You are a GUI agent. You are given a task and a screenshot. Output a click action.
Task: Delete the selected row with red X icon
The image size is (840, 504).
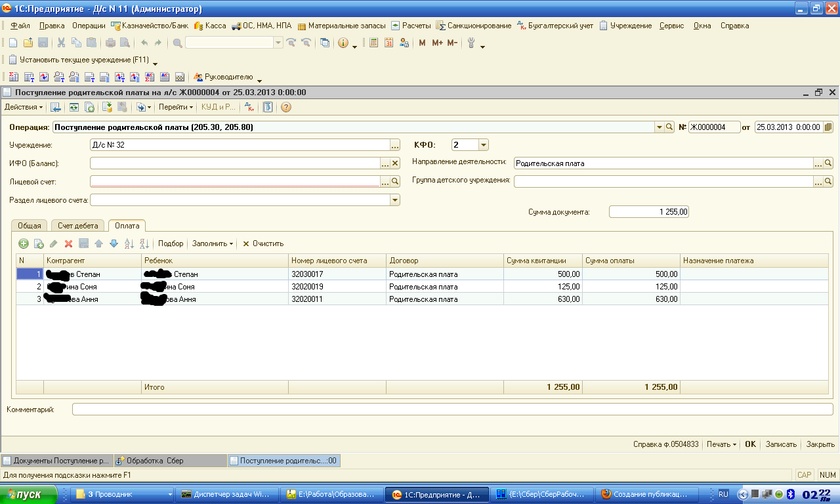coord(68,243)
